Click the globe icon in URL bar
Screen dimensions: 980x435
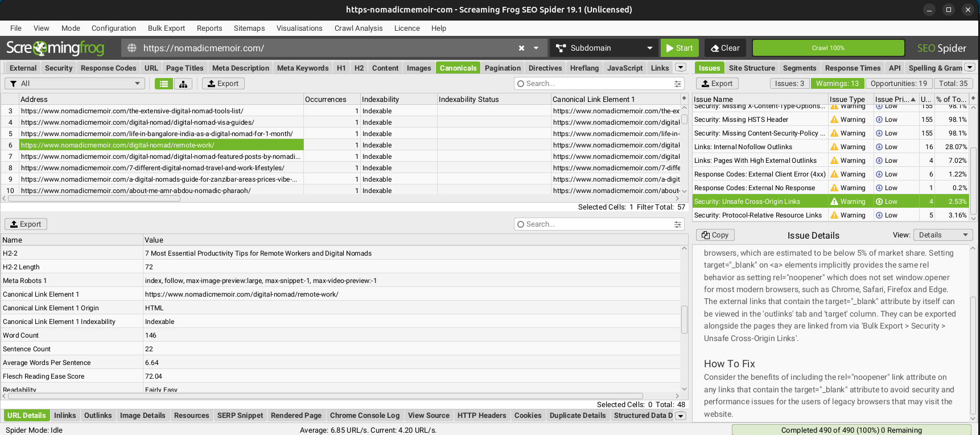tap(132, 48)
